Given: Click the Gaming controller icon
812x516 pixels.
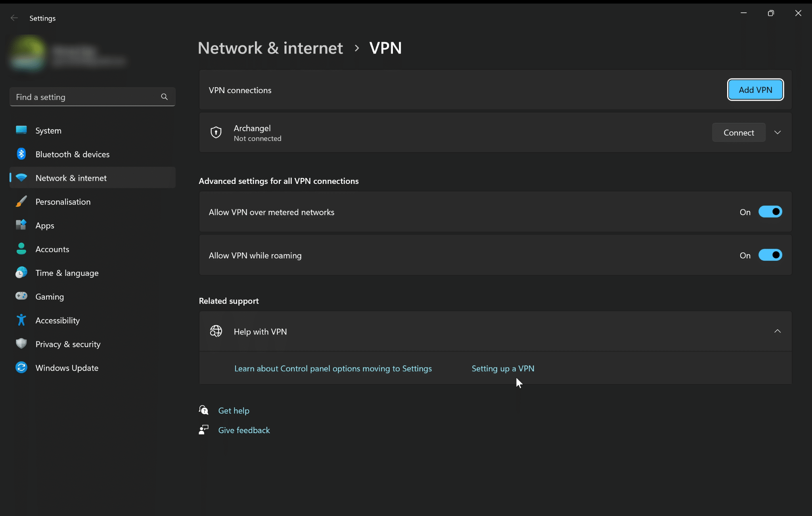Looking at the screenshot, I should tap(21, 296).
